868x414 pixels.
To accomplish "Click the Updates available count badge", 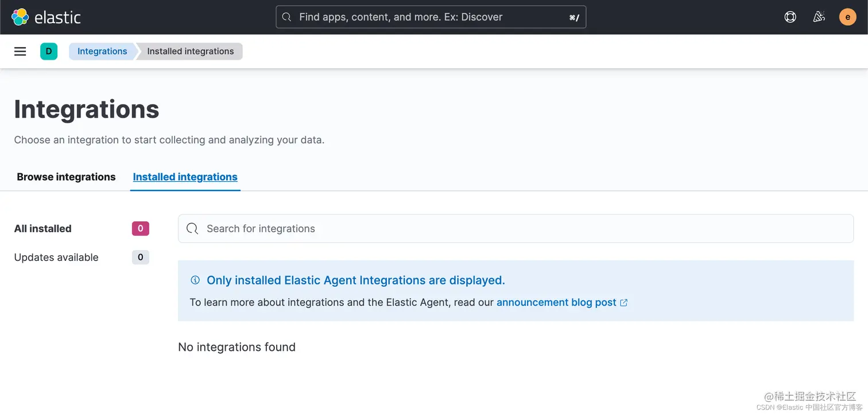I will tap(141, 257).
